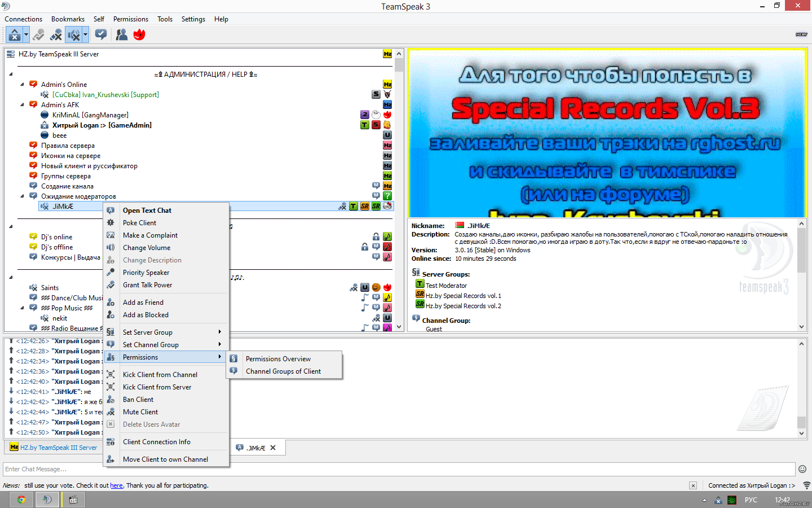Click the Change Volume speaker icon
Viewport: 812px width, 508px height.
point(111,247)
